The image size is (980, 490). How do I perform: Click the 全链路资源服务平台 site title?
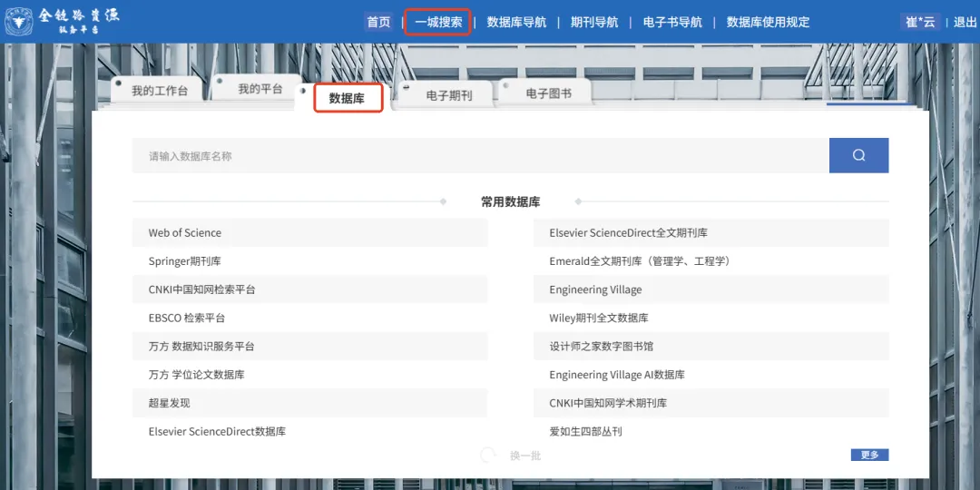pyautogui.click(x=79, y=22)
